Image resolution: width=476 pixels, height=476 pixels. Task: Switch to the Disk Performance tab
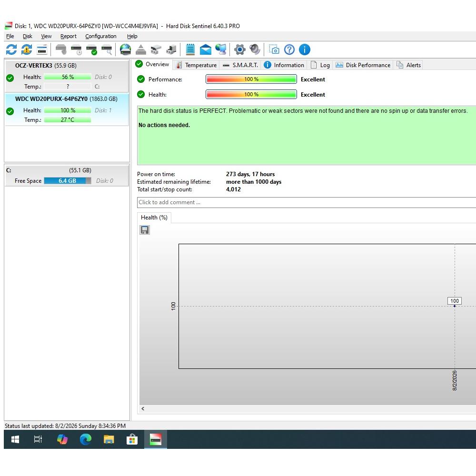coord(363,65)
